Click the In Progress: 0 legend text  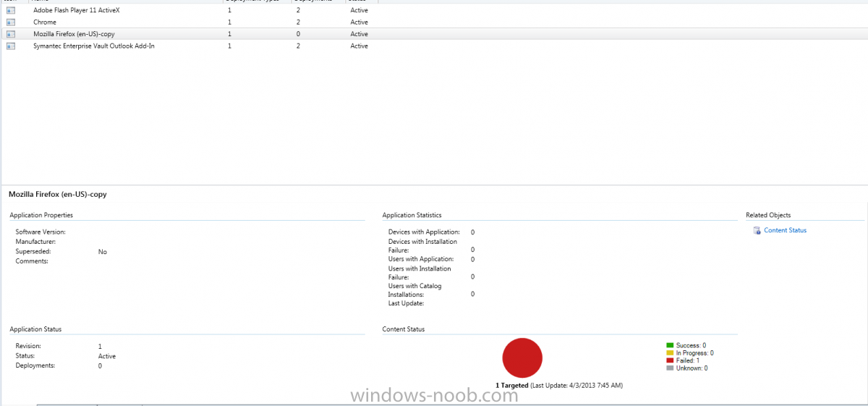[x=695, y=353]
